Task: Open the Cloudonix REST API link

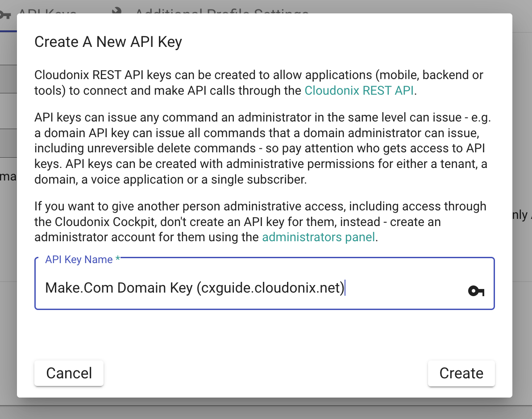Action: tap(360, 91)
